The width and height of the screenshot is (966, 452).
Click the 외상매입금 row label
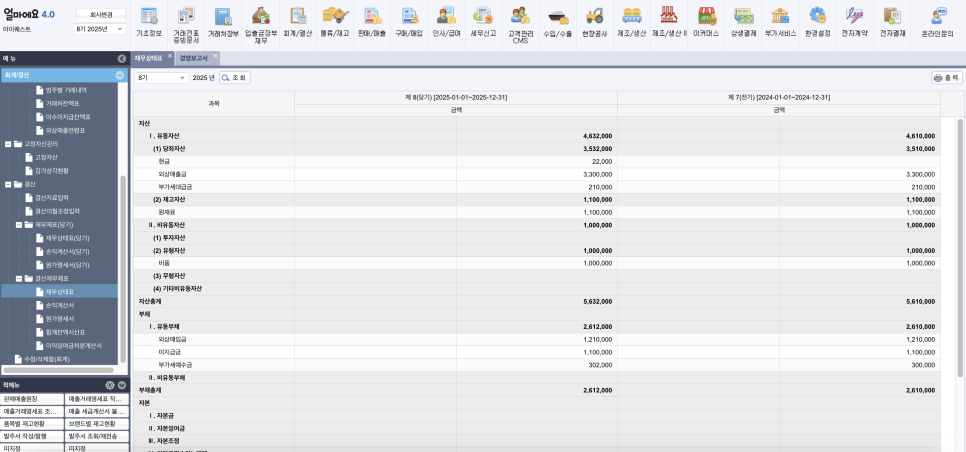click(x=171, y=339)
